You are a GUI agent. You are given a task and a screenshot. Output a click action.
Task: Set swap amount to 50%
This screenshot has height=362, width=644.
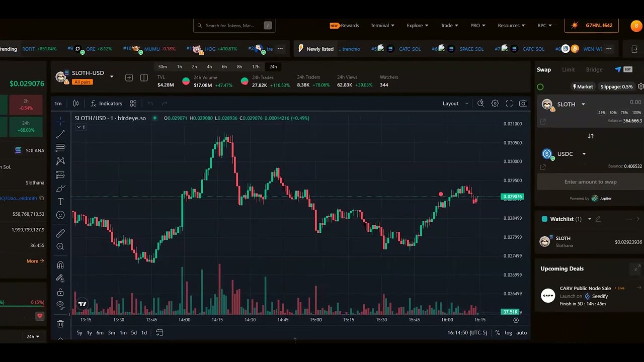613,113
